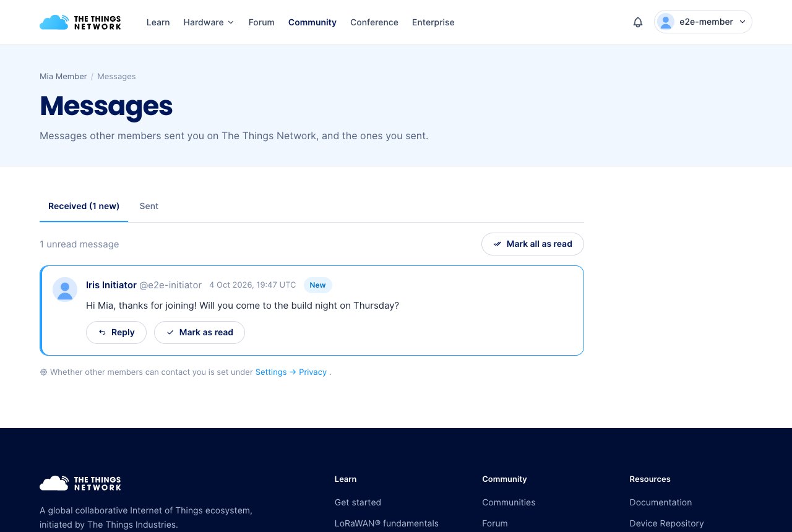
Task: Click the New badge on message
Action: (x=317, y=285)
